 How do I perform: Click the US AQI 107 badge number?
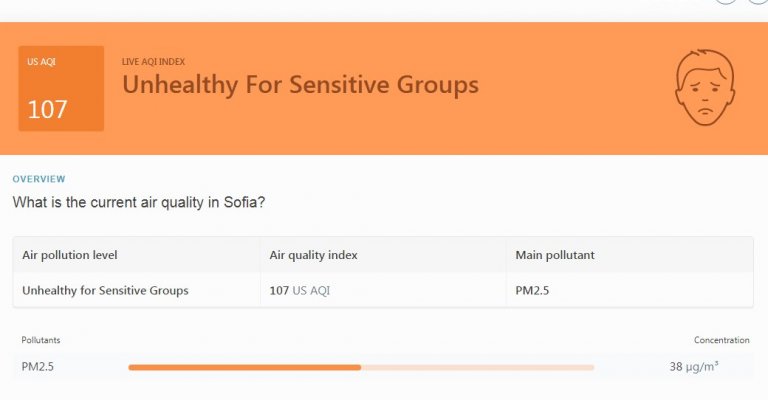47,110
